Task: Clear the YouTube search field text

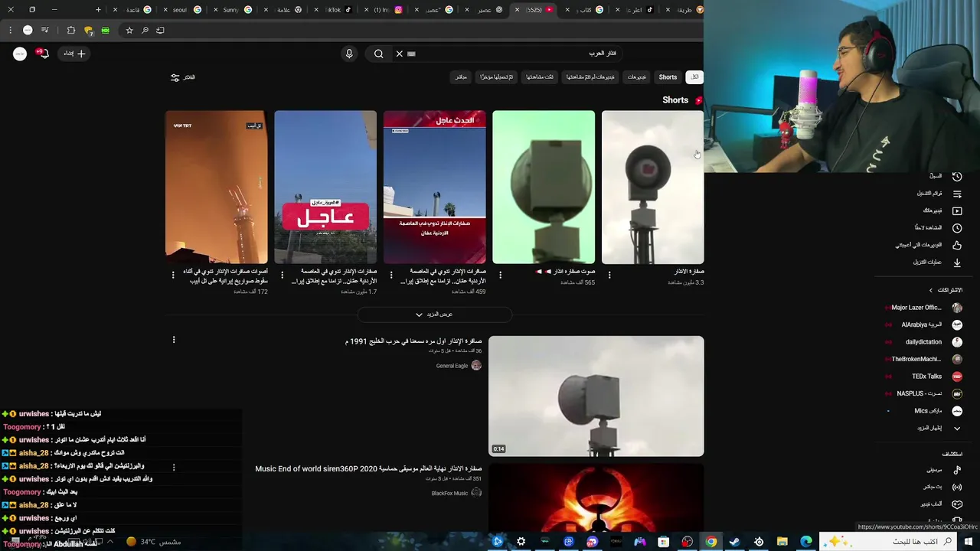Action: click(x=399, y=54)
